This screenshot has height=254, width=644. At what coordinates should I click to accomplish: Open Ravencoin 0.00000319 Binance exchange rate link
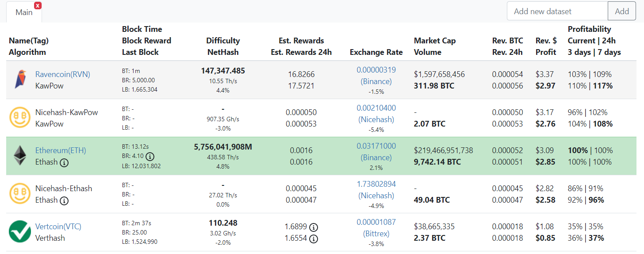coord(376,75)
